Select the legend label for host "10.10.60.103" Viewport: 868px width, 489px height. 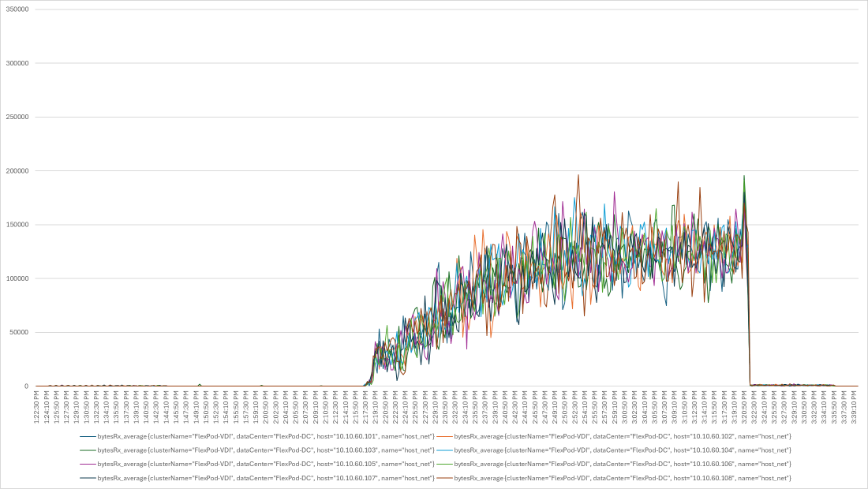(266, 450)
